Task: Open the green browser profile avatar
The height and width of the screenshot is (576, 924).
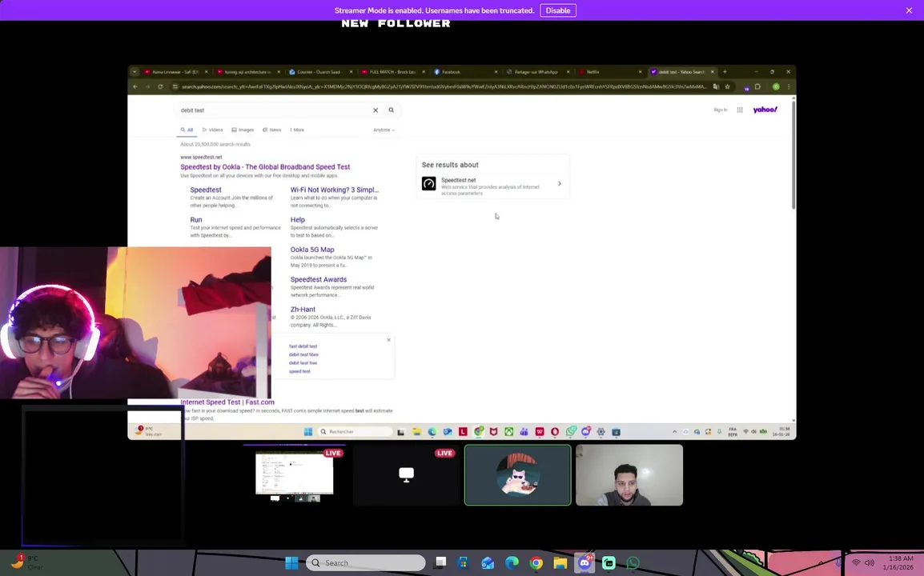Action: pyautogui.click(x=776, y=86)
